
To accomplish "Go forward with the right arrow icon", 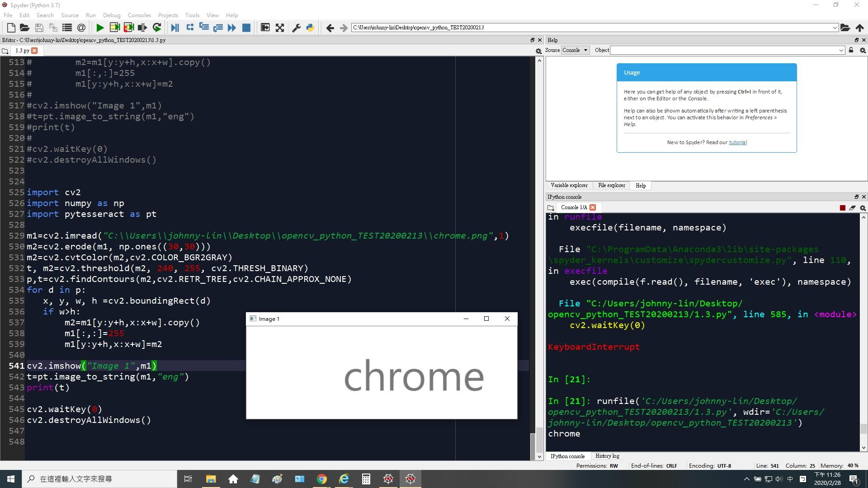I will coord(344,28).
